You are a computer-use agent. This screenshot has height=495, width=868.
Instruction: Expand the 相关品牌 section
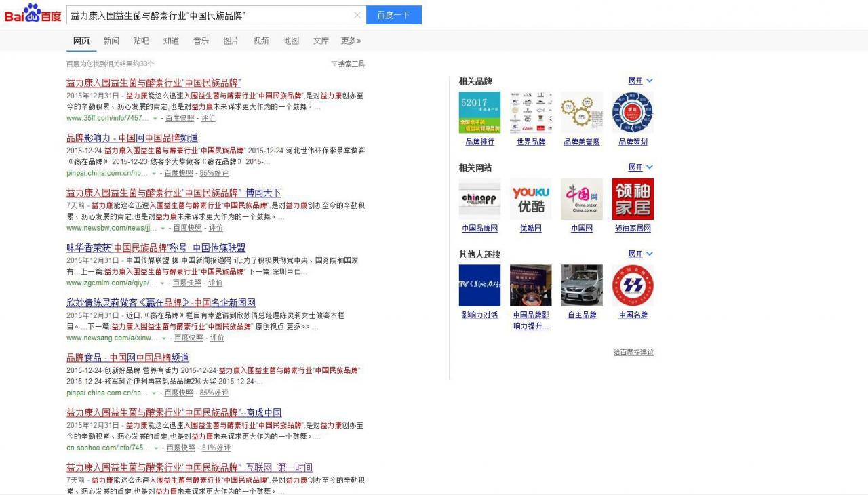click(640, 81)
